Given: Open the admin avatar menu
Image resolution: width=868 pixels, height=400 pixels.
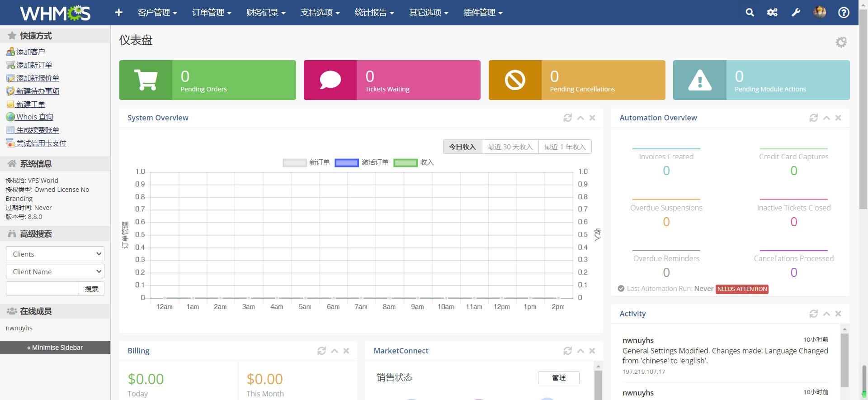Looking at the screenshot, I should pos(820,12).
